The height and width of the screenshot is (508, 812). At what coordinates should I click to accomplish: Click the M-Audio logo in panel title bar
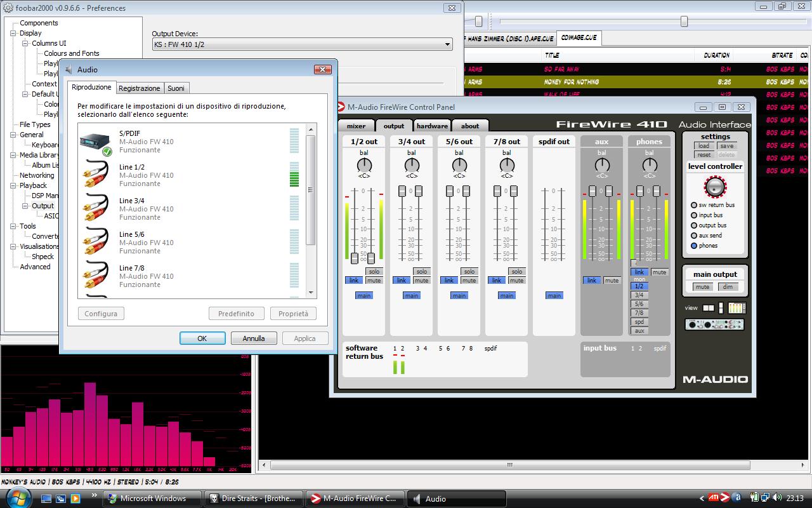341,107
